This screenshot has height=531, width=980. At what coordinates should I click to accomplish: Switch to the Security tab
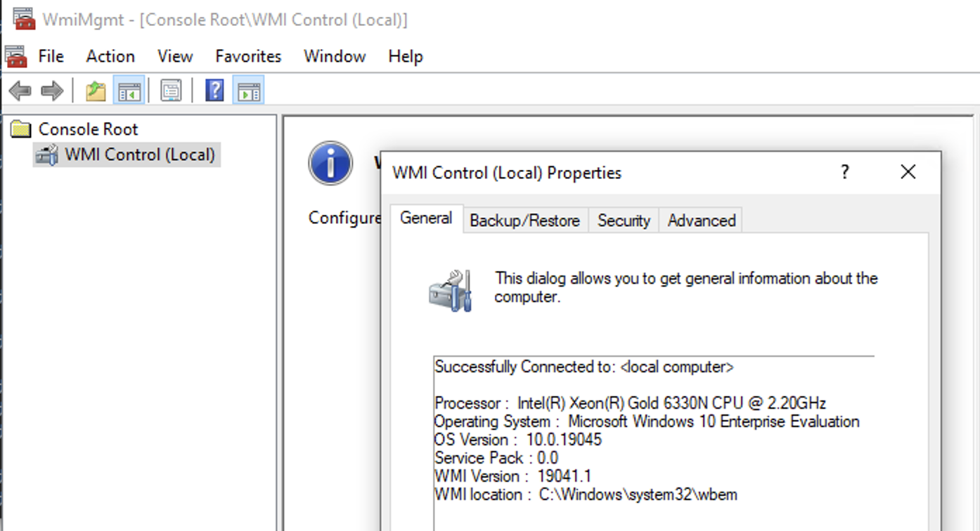click(x=624, y=221)
